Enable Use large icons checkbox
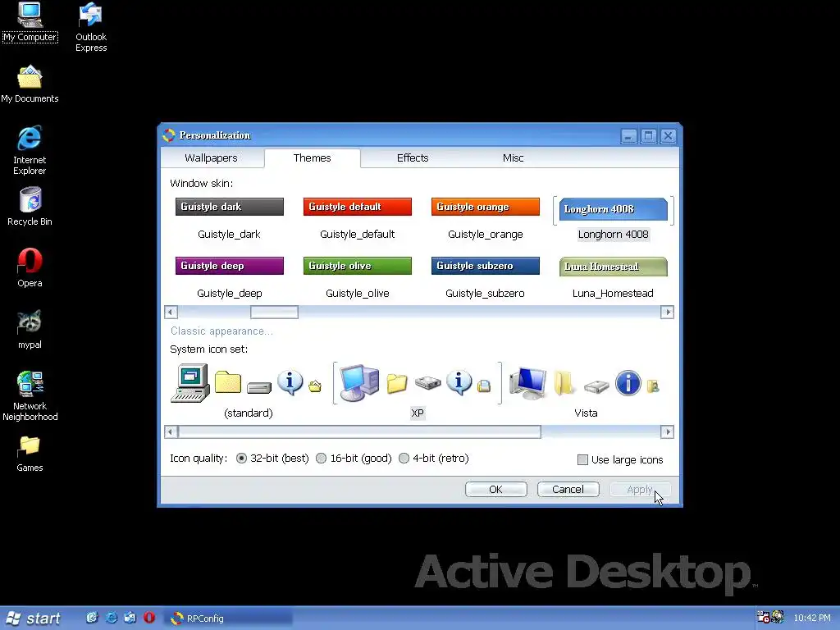The image size is (840, 630). pyautogui.click(x=620, y=459)
